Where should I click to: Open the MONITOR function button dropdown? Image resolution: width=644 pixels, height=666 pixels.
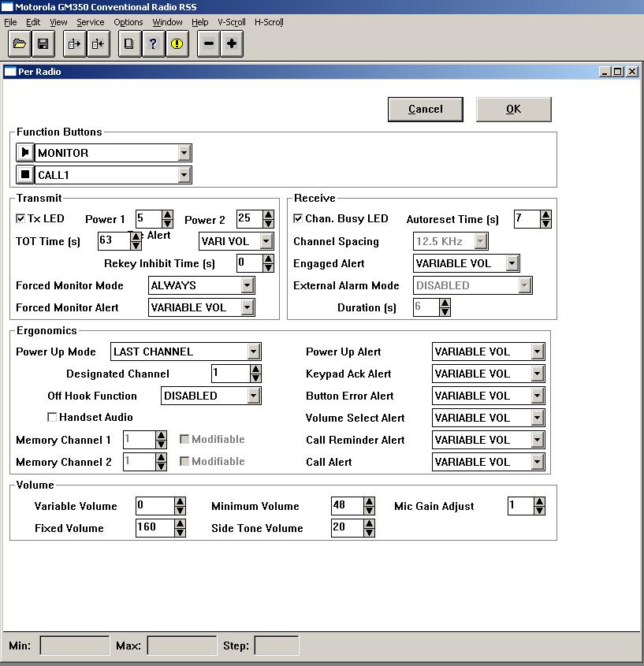point(184,153)
